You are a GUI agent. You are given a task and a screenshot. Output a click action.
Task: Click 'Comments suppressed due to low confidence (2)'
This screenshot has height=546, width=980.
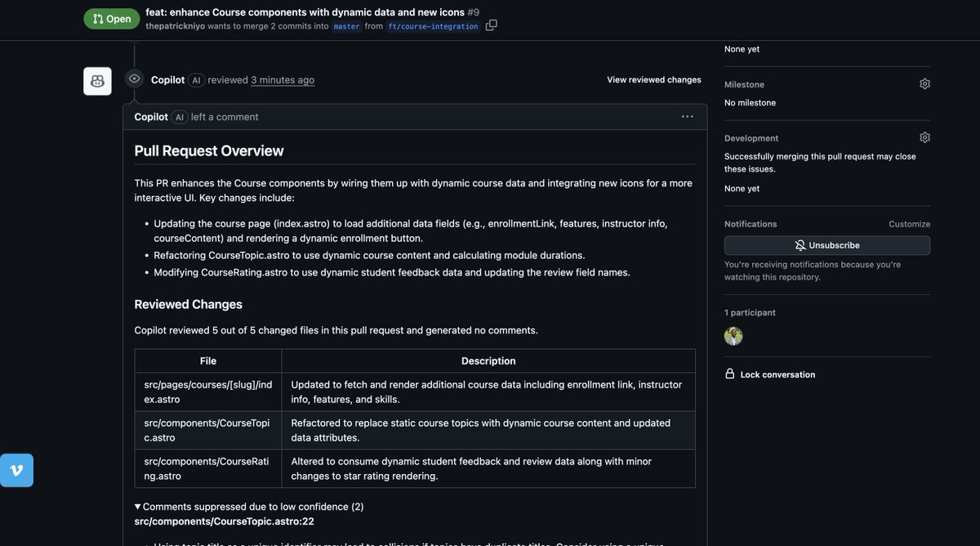(x=253, y=507)
